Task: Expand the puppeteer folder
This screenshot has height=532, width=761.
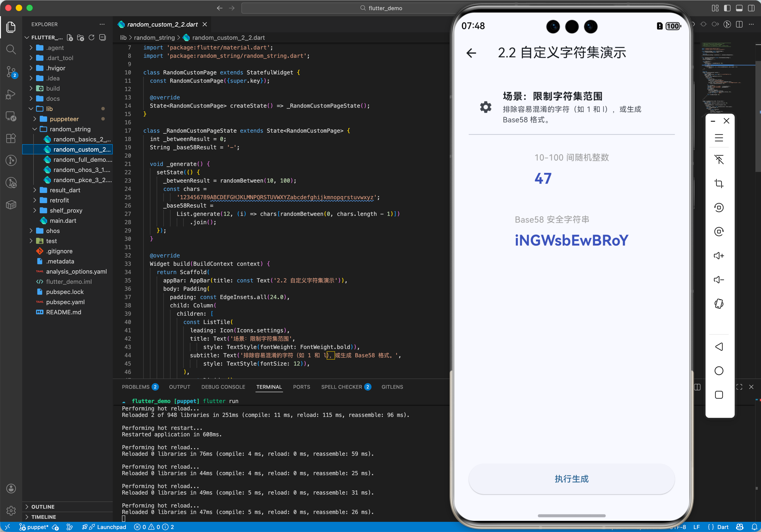Action: point(64,119)
